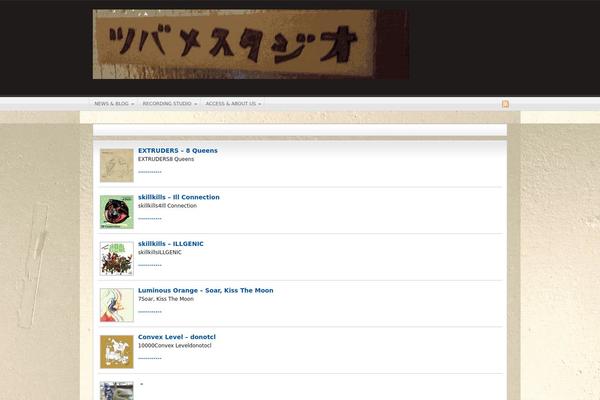600x400 pixels.
Task: Open the EXTRUDERS – 8 Queens link
Action: (178, 150)
